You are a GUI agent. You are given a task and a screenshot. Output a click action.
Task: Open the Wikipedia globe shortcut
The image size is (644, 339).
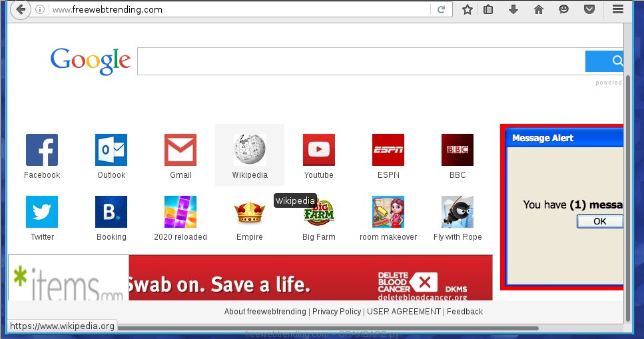click(x=250, y=150)
